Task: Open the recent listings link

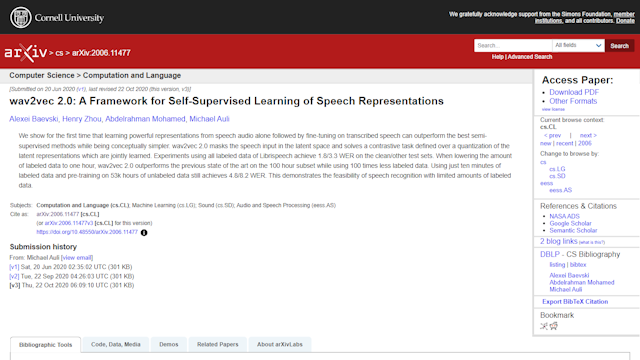Action: tap(564, 143)
